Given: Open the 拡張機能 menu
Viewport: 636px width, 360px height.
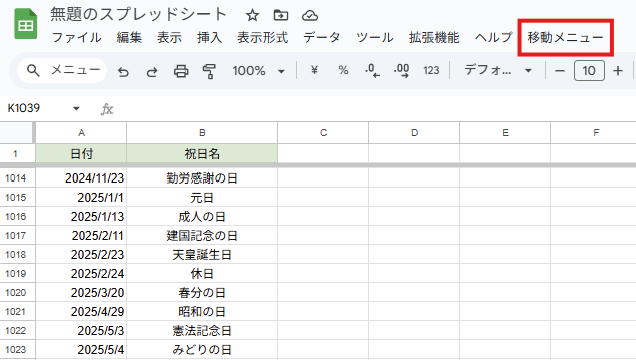Looking at the screenshot, I should [434, 37].
